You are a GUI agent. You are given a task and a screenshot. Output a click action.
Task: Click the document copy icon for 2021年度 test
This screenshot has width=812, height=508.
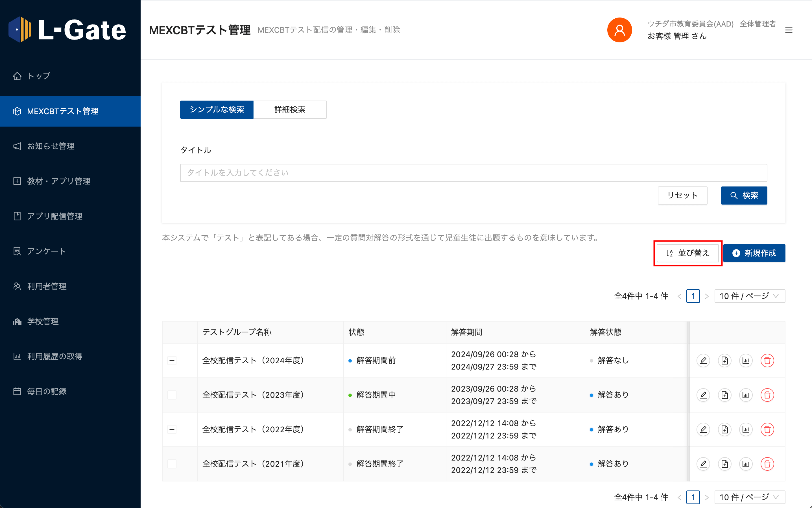(x=725, y=464)
